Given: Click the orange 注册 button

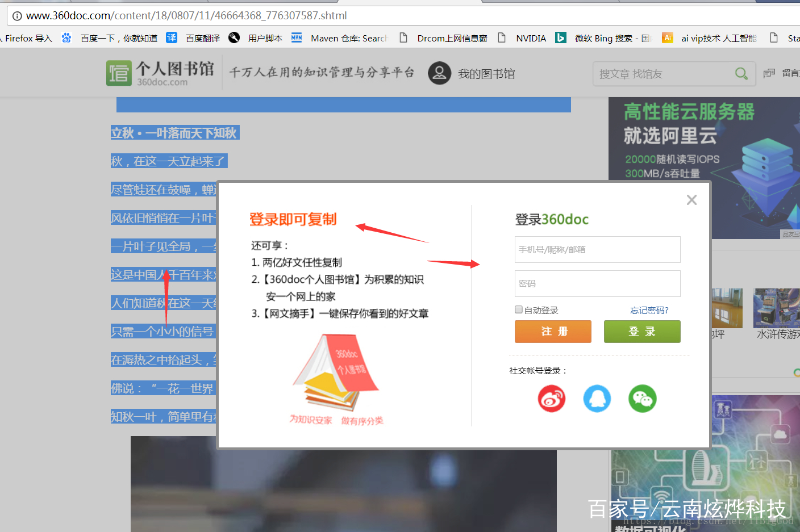Looking at the screenshot, I should (552, 331).
